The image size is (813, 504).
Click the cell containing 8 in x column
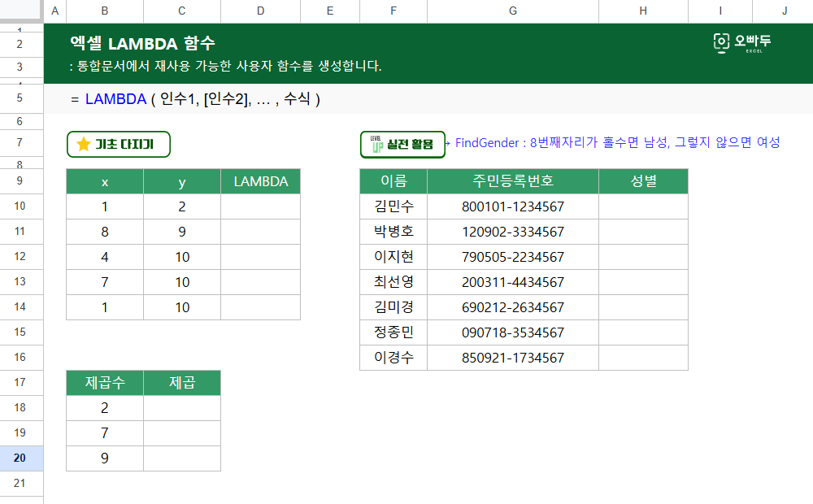coord(105,232)
